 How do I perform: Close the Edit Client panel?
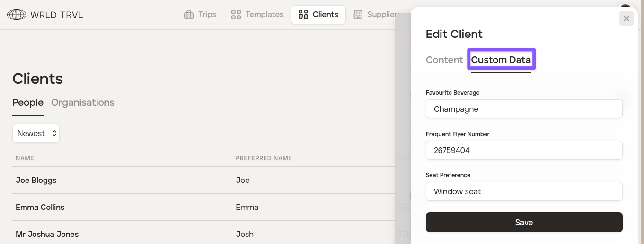626,18
